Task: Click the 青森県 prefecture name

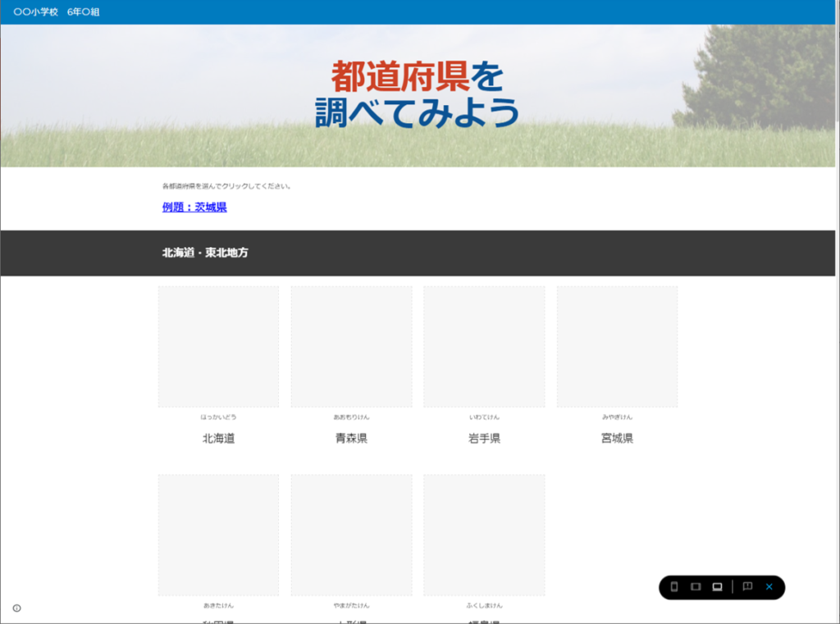Action: point(351,438)
